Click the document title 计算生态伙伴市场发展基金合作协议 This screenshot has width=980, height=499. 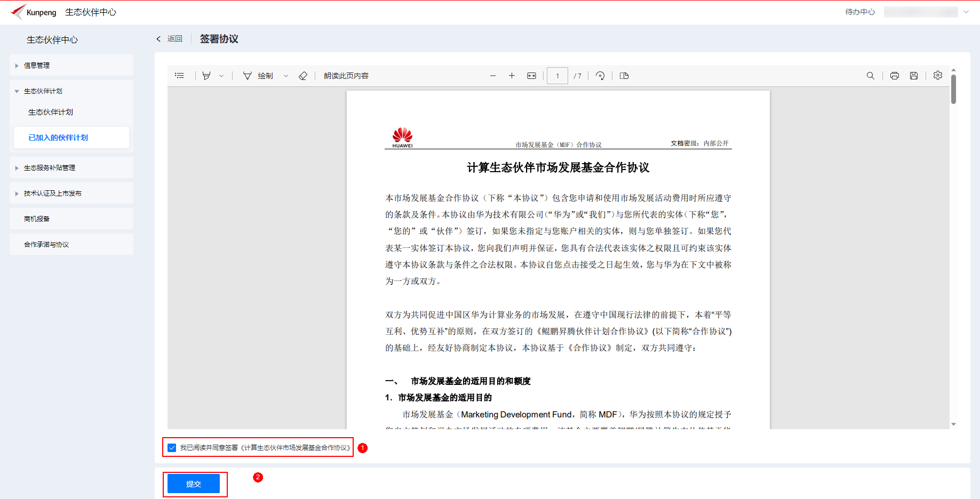coord(558,167)
